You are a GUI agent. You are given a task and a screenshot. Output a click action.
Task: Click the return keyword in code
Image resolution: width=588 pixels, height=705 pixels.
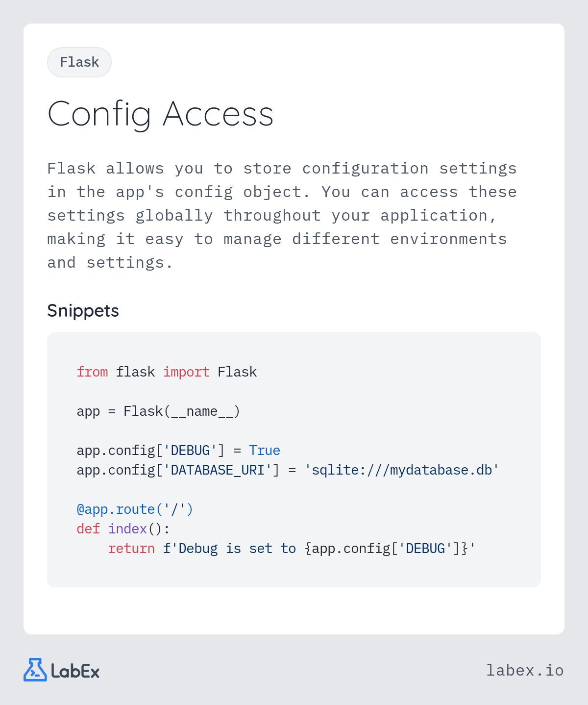coord(131,549)
